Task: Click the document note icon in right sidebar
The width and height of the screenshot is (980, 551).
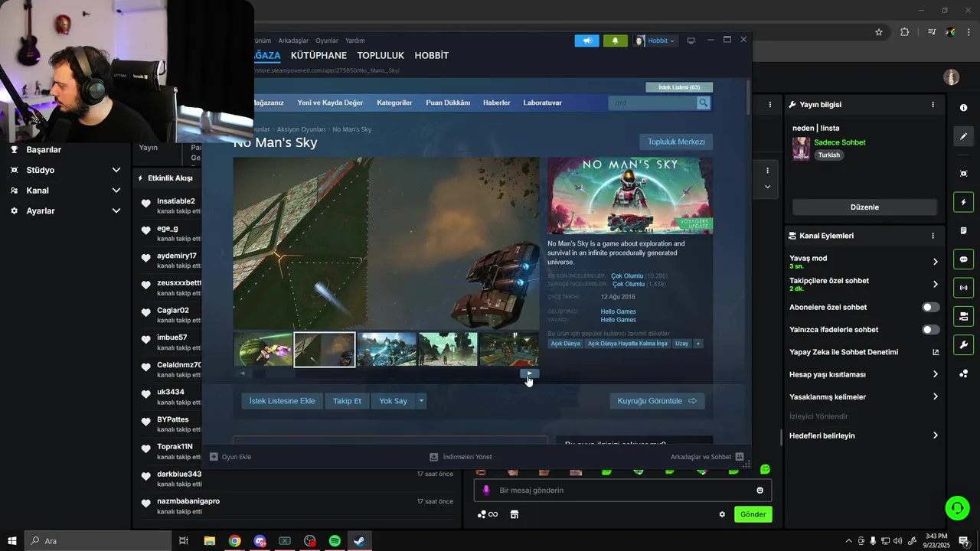Action: point(964,230)
